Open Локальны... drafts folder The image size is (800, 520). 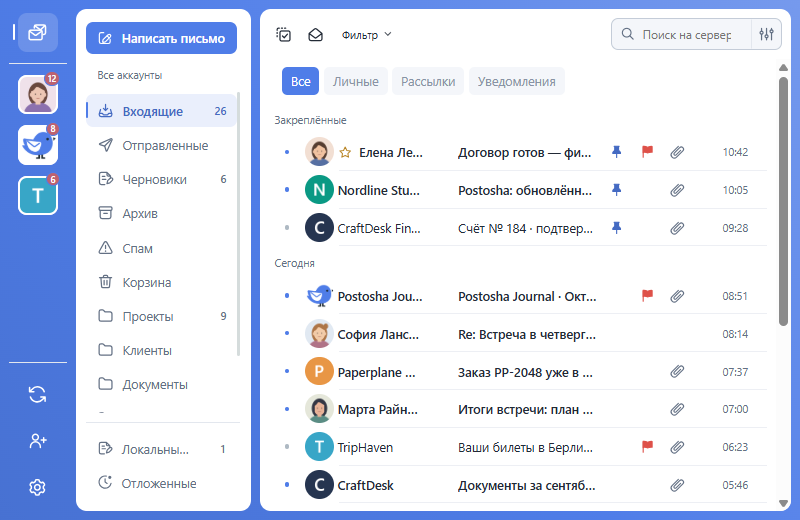pos(161,449)
